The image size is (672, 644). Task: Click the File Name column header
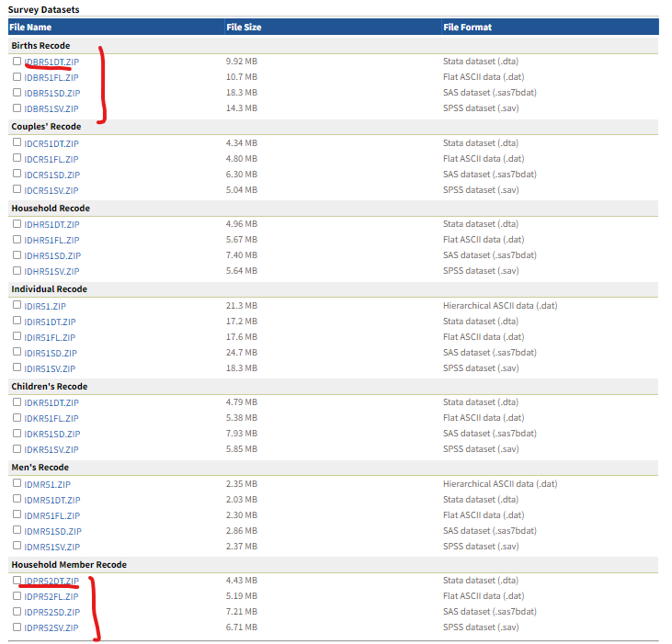[30, 28]
